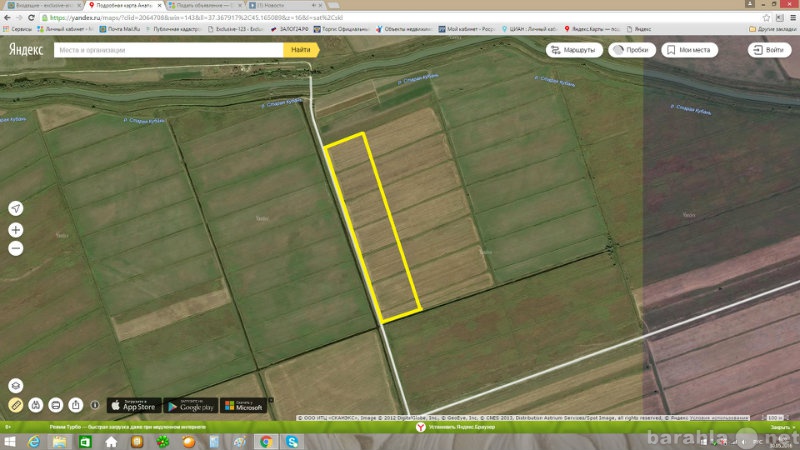The width and height of the screenshot is (800, 450).
Task: Click the print map icon
Action: point(56,405)
